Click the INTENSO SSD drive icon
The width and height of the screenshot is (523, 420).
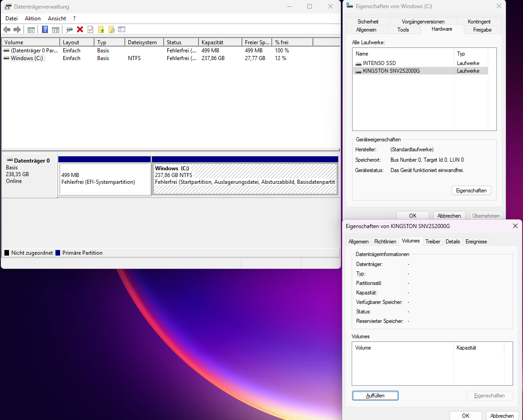point(358,63)
